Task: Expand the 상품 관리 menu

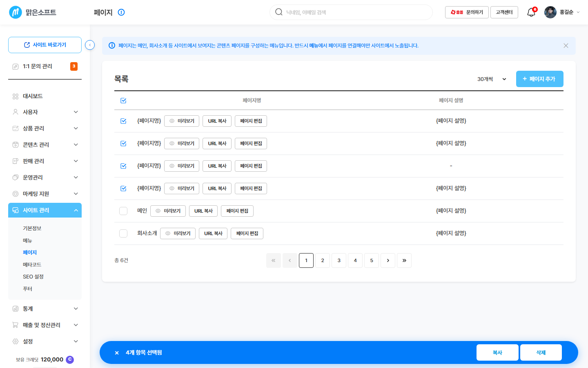Action: pyautogui.click(x=76, y=128)
